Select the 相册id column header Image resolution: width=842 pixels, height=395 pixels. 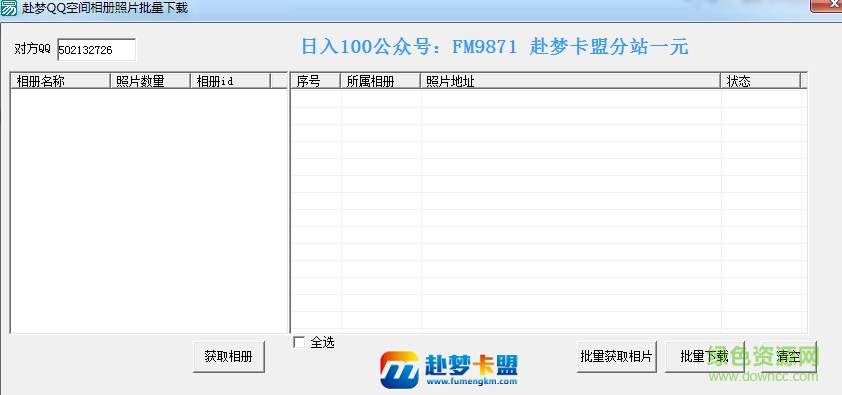point(230,81)
